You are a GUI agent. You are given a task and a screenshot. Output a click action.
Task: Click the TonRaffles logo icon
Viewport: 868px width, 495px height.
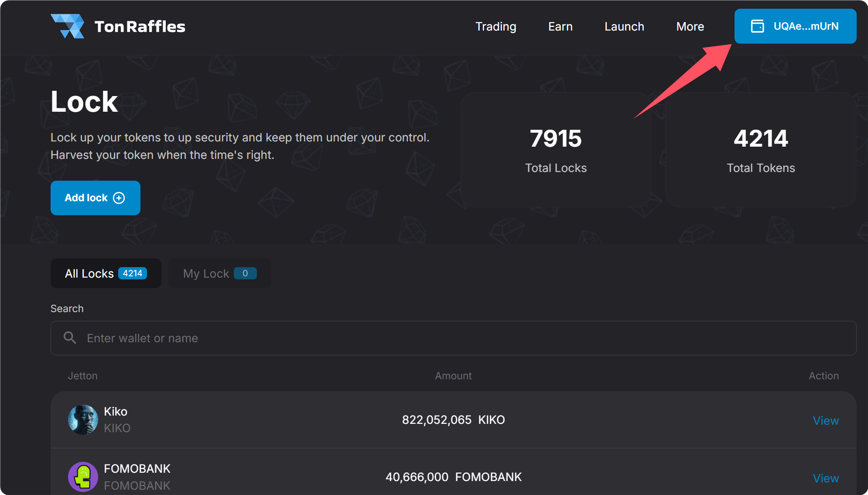pos(68,26)
